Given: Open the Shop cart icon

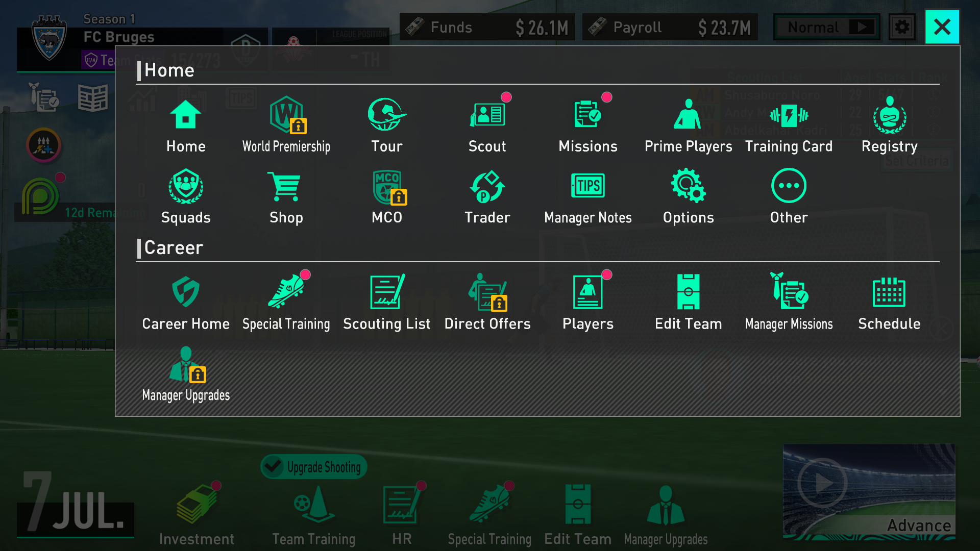Looking at the screenshot, I should [x=285, y=186].
